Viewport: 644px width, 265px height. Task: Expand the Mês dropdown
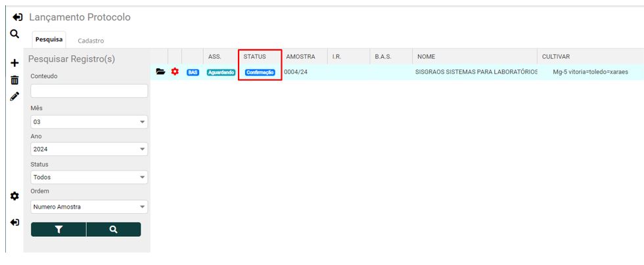(89, 122)
